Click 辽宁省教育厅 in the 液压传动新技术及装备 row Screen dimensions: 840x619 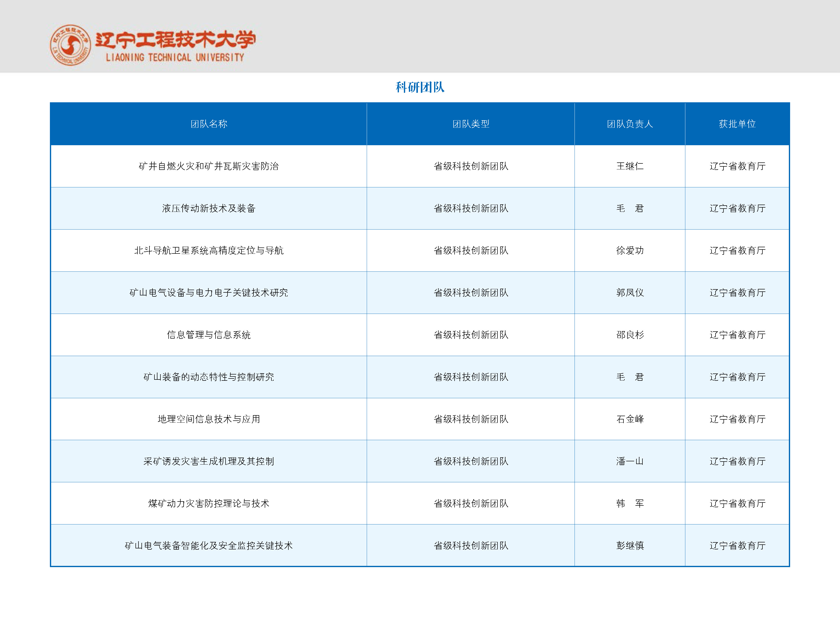(x=737, y=208)
